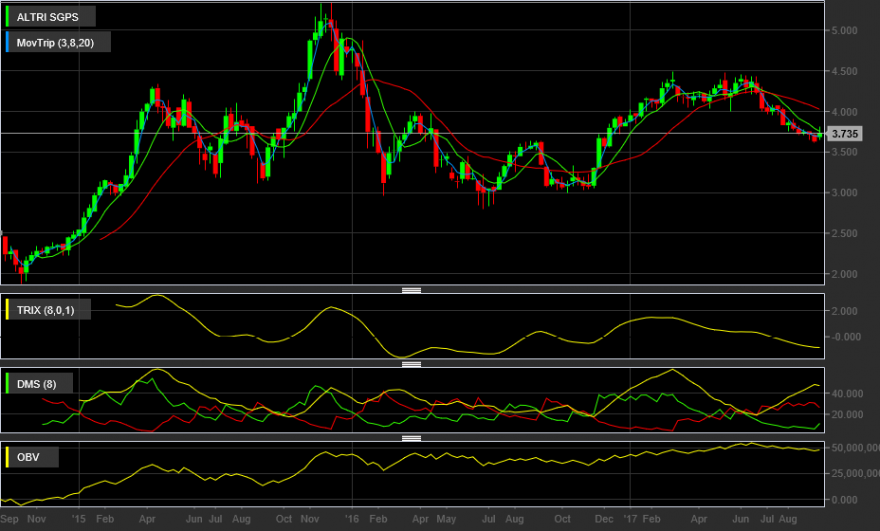Click the Nov 2015 price peak candlestick
Screen dimensions: 880x531
pos(331,21)
